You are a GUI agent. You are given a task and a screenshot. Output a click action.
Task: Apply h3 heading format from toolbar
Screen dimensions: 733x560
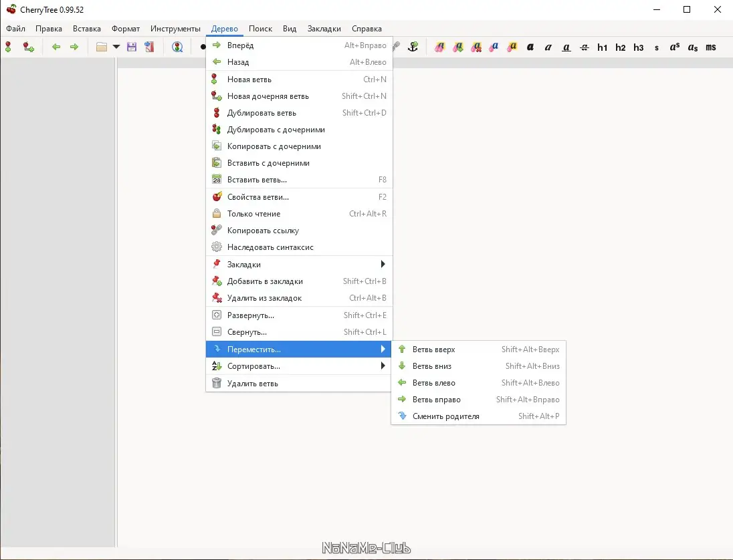pos(639,47)
